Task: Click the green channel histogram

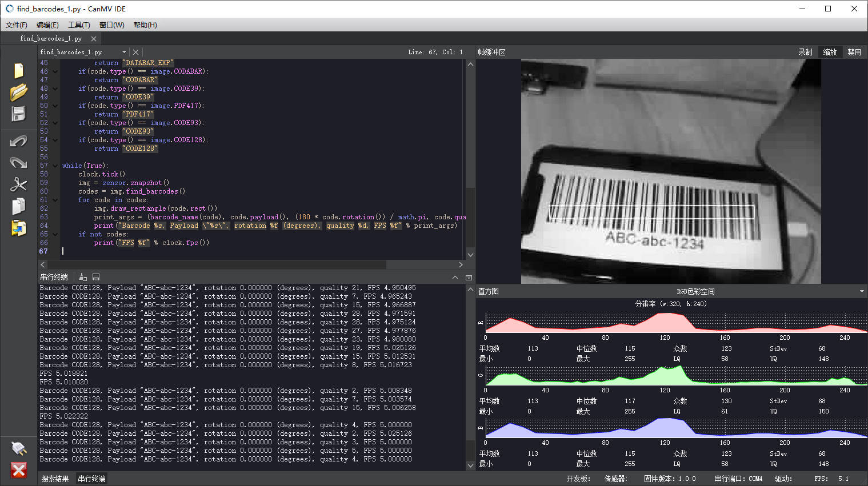Action: [x=676, y=375]
